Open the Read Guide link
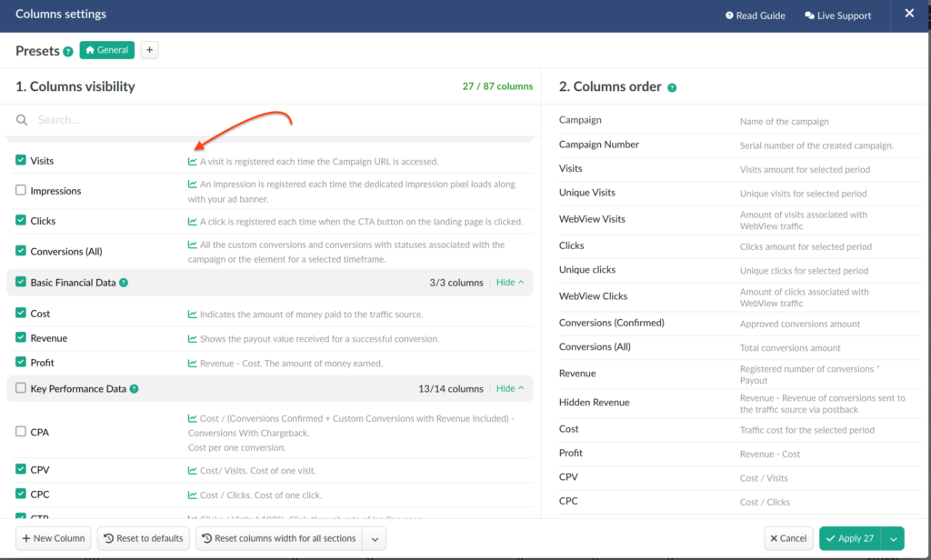 (755, 15)
